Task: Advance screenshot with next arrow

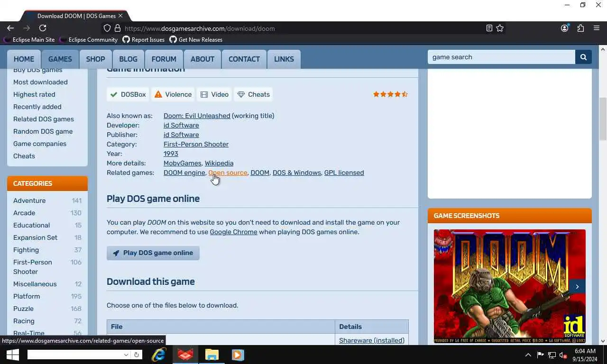Action: (577, 286)
